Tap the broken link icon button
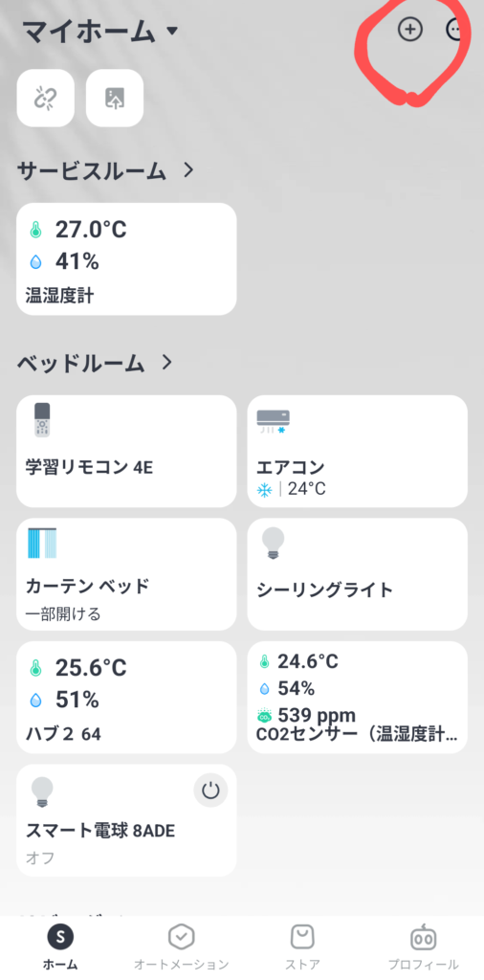The image size is (484, 980). [46, 99]
